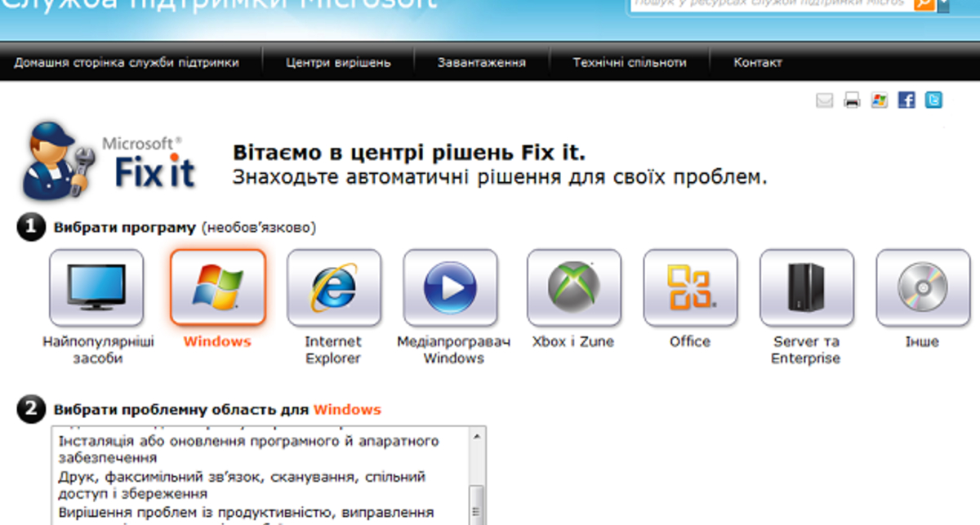
Task: Click the orange search magnifier button
Action: pos(924,4)
